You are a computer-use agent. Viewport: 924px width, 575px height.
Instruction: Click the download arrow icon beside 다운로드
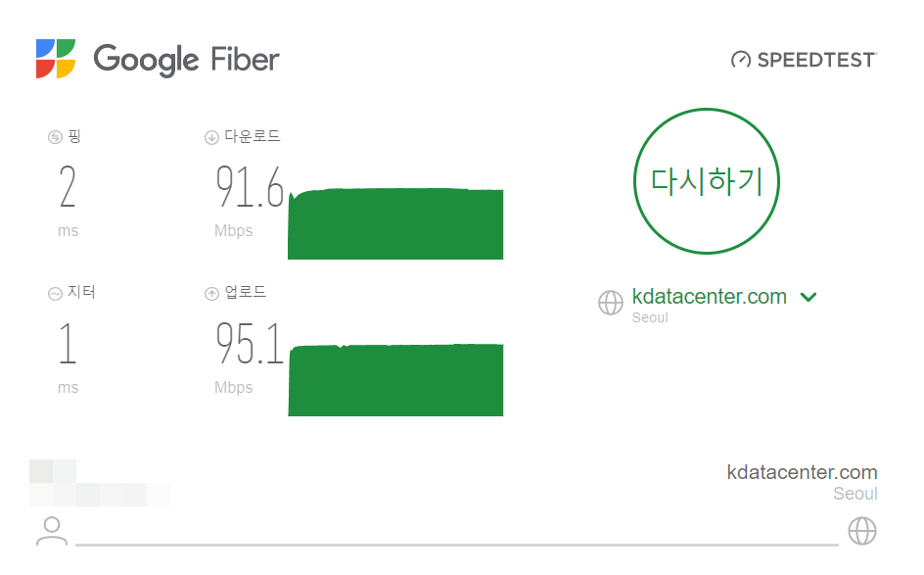pos(210,136)
